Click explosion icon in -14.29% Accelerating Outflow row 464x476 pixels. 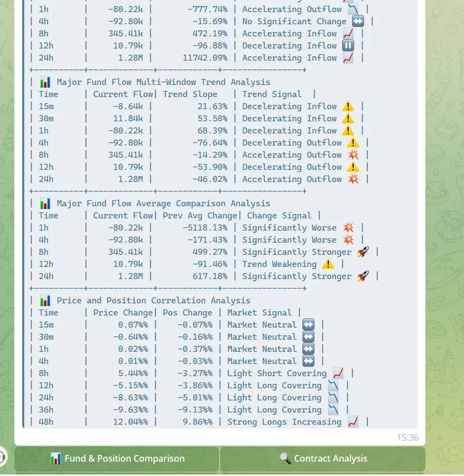coord(353,155)
